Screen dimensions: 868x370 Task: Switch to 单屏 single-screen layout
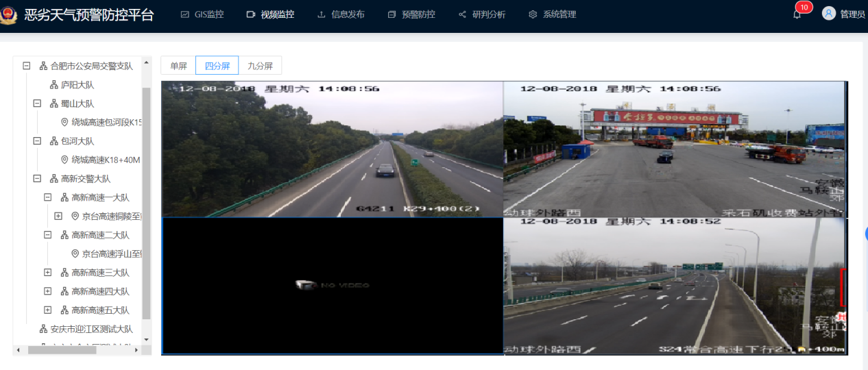pos(178,66)
